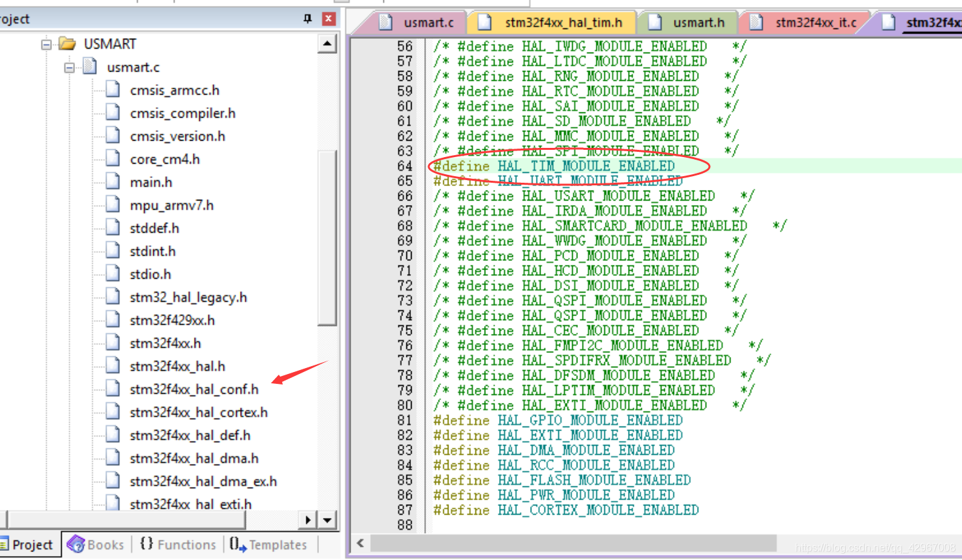This screenshot has height=560, width=962.
Task: Click the file icon beside stddef.h
Action: [113, 227]
